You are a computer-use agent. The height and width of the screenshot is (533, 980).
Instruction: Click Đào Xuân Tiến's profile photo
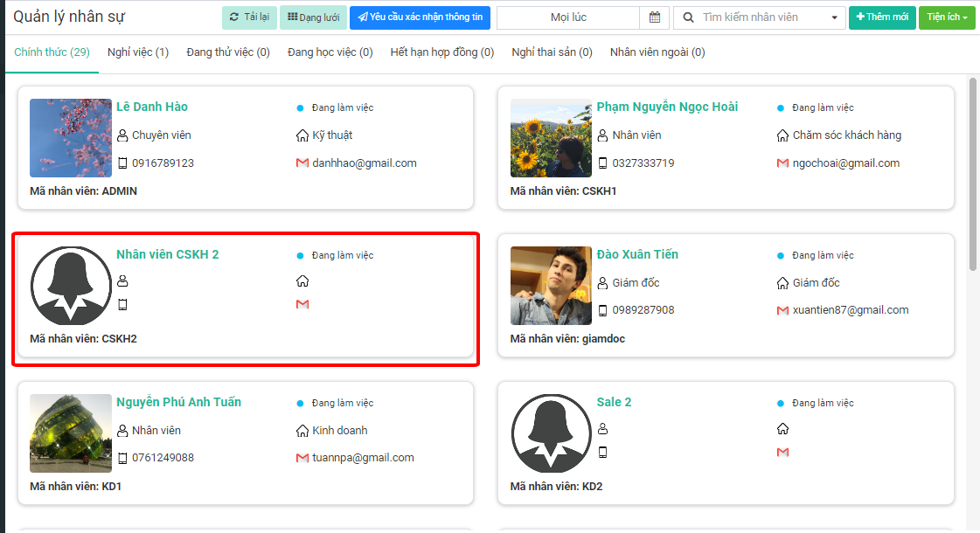point(546,286)
